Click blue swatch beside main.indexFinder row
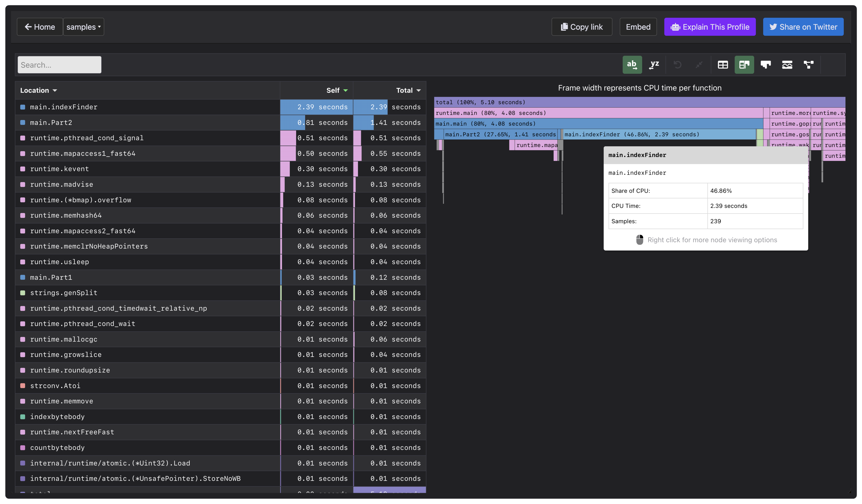 pyautogui.click(x=23, y=107)
